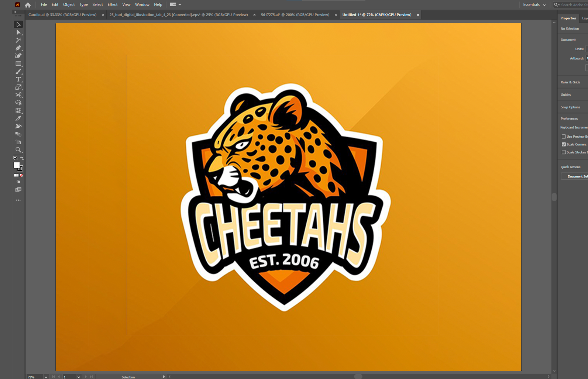The image size is (588, 379).
Task: Open the drawing modes icon
Action: coord(18,182)
